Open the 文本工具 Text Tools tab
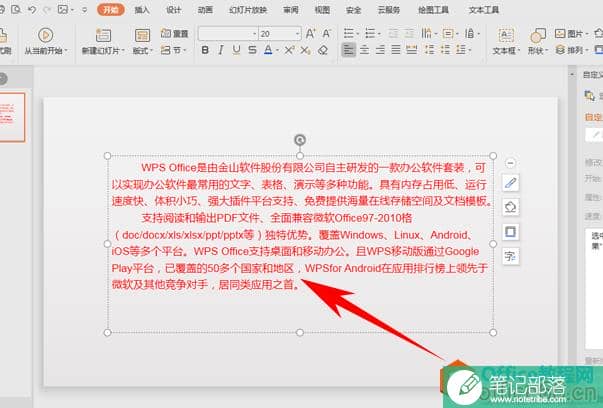603x408 pixels. click(x=484, y=10)
